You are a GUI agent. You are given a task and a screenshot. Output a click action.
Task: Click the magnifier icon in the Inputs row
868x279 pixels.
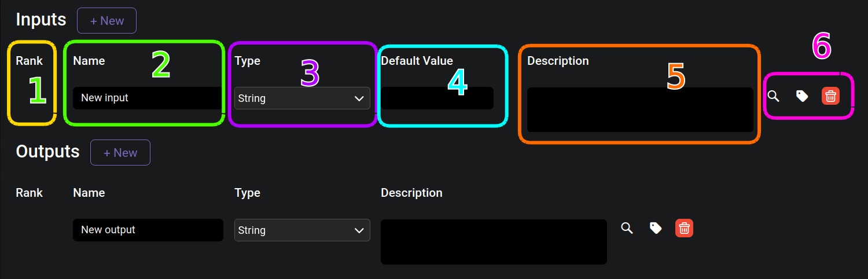773,97
